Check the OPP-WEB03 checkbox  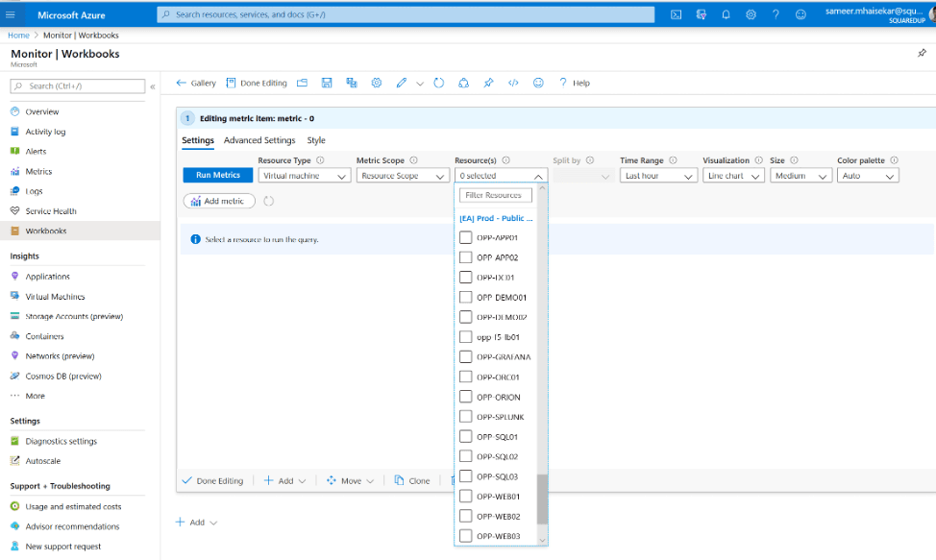(466, 536)
